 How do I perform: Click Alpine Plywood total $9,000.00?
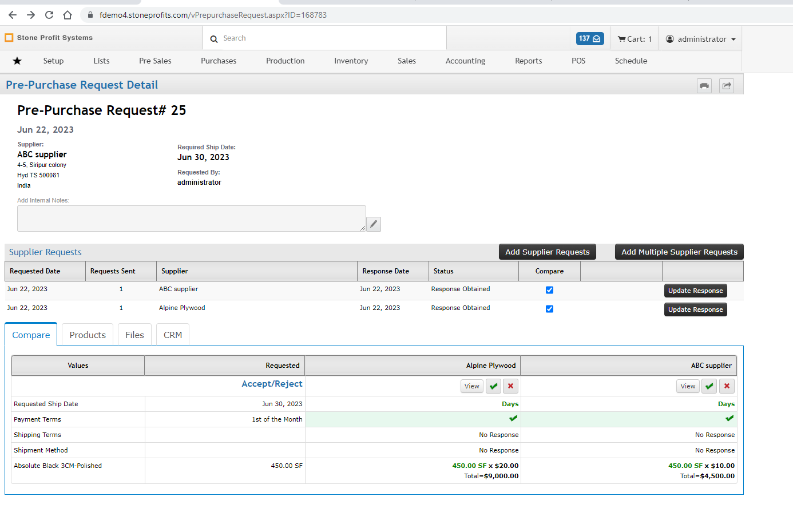tap(491, 476)
